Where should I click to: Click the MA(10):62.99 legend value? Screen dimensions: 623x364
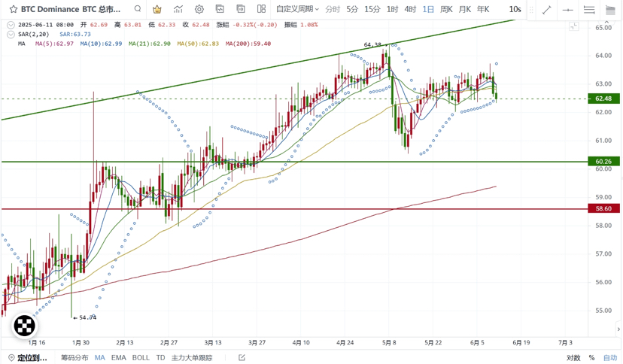pyautogui.click(x=101, y=44)
